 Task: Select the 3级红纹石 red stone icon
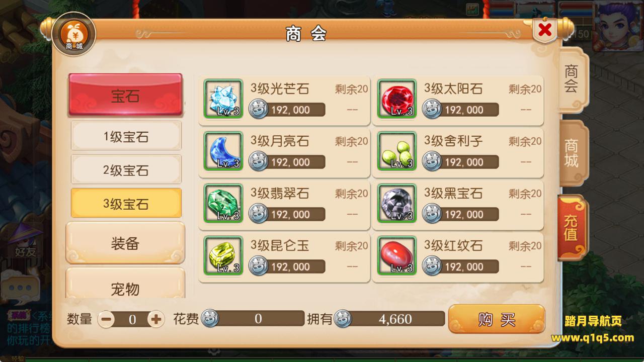(x=397, y=255)
